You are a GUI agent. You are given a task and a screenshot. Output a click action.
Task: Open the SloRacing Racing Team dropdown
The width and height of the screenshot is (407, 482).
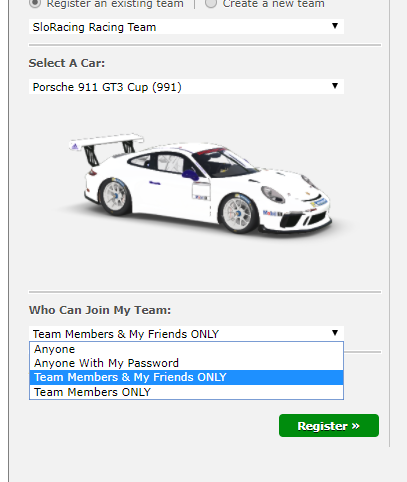(186, 27)
